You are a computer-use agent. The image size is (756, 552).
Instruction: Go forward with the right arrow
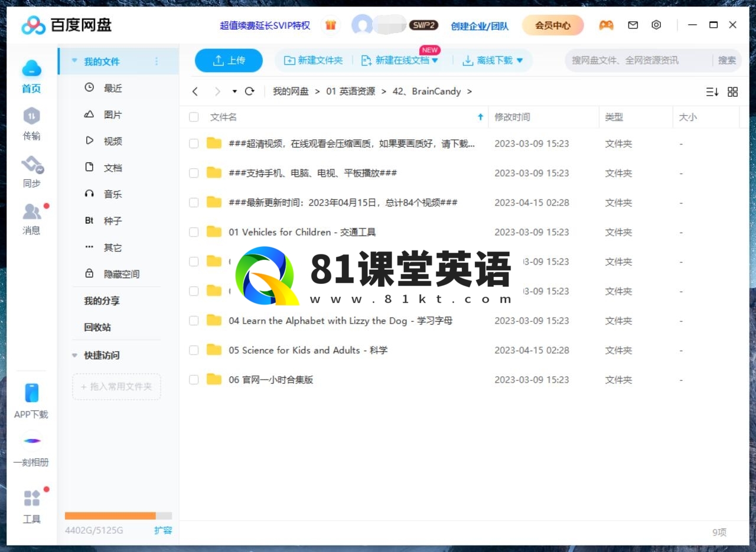(217, 92)
